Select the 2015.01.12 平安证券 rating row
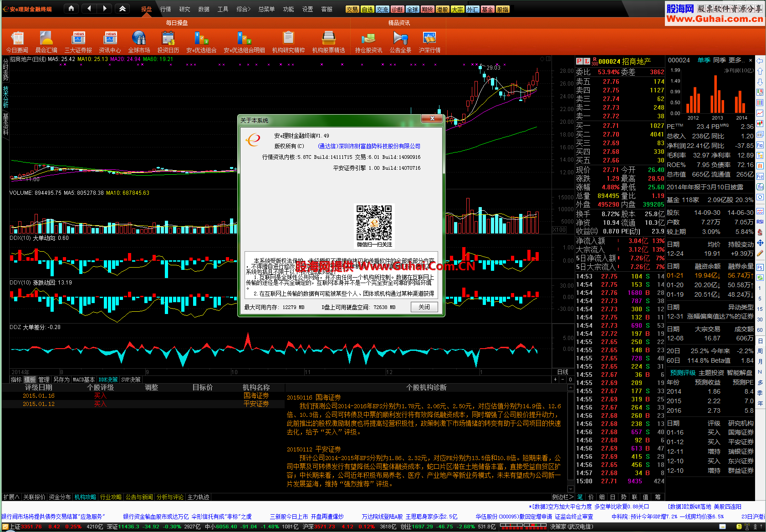The width and height of the screenshot is (766, 532). pyautogui.click(x=143, y=404)
